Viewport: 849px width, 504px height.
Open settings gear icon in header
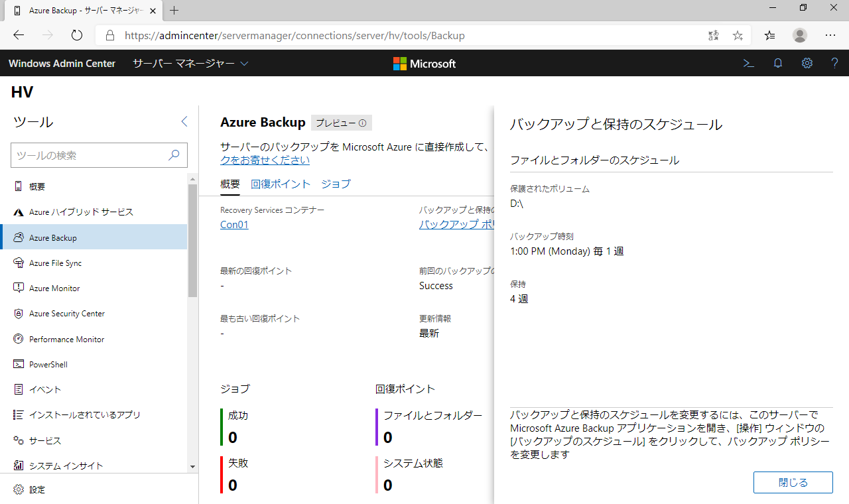click(807, 64)
